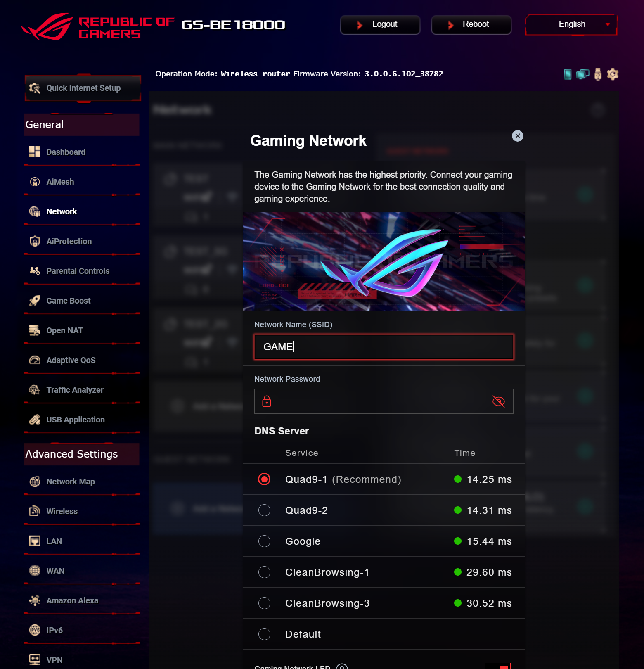The width and height of the screenshot is (644, 669).
Task: Select CleanBrowsing-1 DNS radio button
Action: 264,572
